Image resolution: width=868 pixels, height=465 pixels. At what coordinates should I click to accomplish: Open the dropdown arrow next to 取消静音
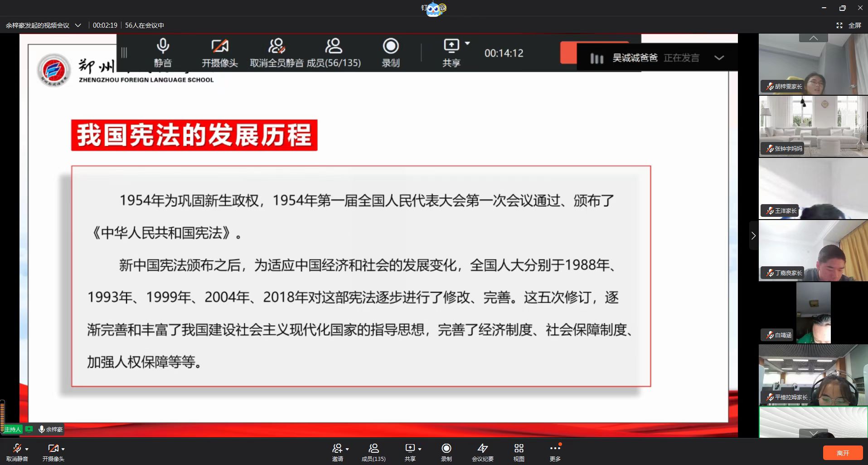[27, 449]
